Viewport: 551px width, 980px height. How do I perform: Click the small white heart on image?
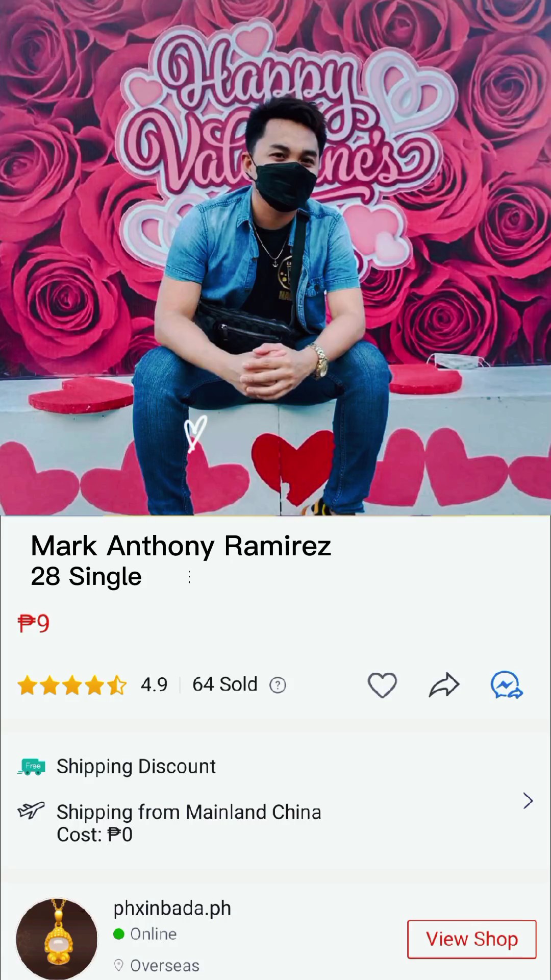[x=195, y=433]
